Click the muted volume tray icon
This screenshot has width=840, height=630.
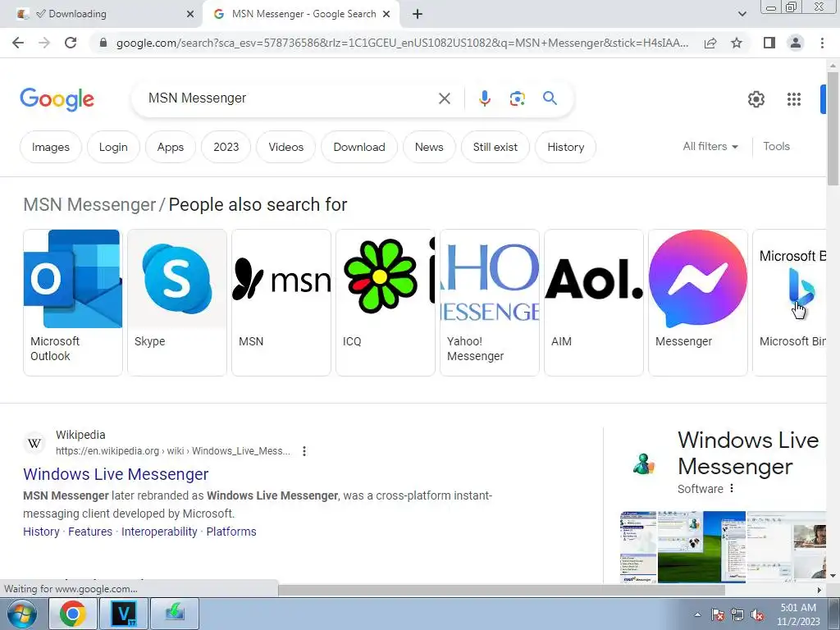tap(757, 615)
